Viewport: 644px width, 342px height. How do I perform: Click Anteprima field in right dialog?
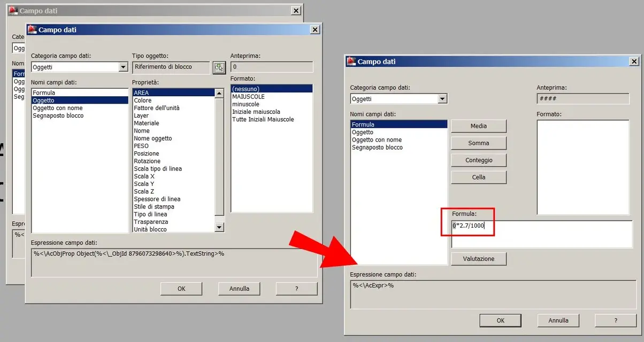pyautogui.click(x=583, y=99)
